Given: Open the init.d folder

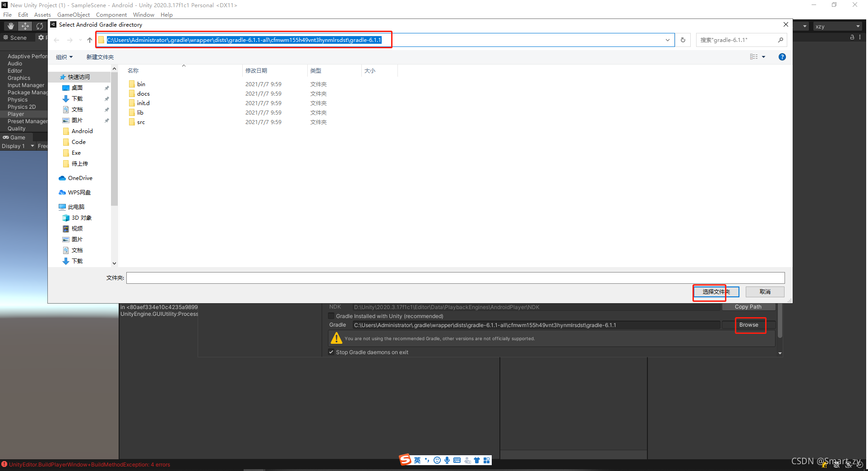Looking at the screenshot, I should (143, 103).
